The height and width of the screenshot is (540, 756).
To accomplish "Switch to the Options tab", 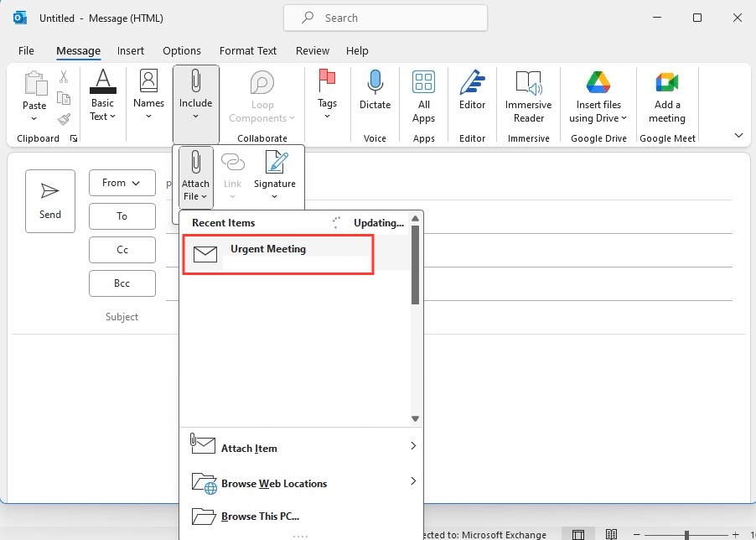I will 182,50.
